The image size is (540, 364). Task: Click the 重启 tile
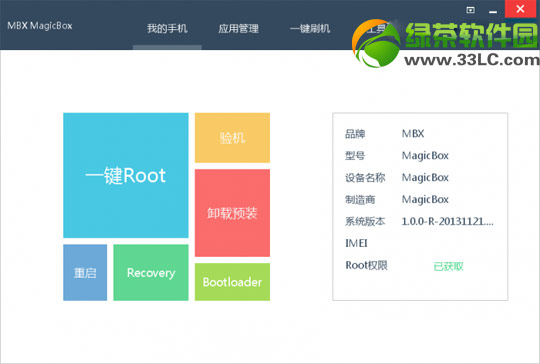pos(85,272)
